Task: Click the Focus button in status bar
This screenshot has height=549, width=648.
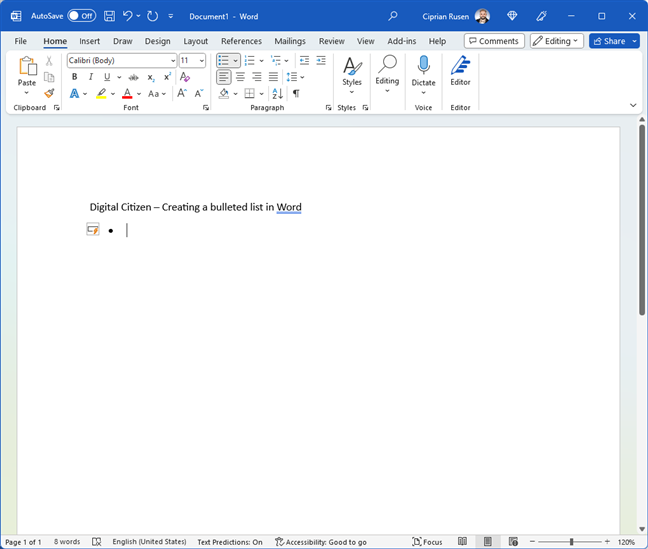Action: tap(427, 542)
